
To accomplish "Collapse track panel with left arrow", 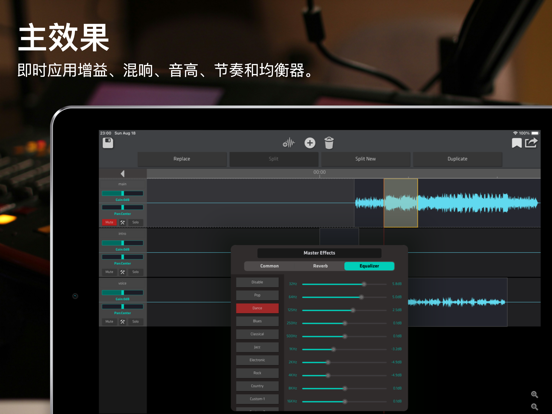I will click(x=123, y=174).
